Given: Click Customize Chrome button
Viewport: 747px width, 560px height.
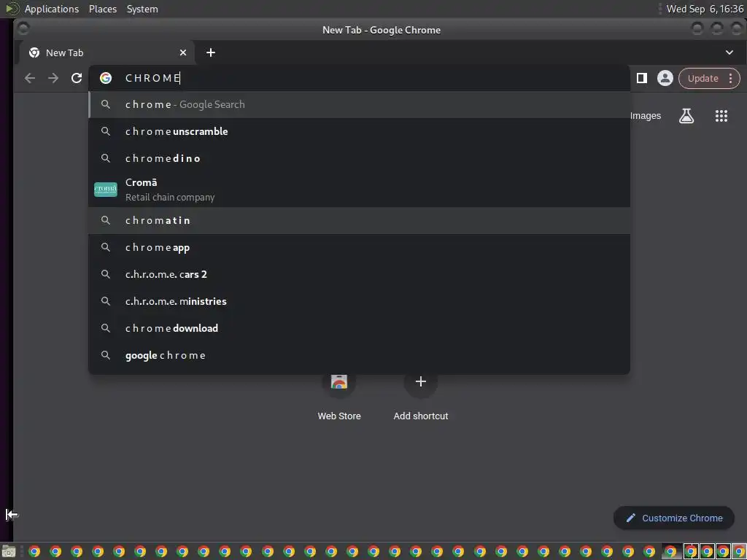Looking at the screenshot, I should (673, 518).
